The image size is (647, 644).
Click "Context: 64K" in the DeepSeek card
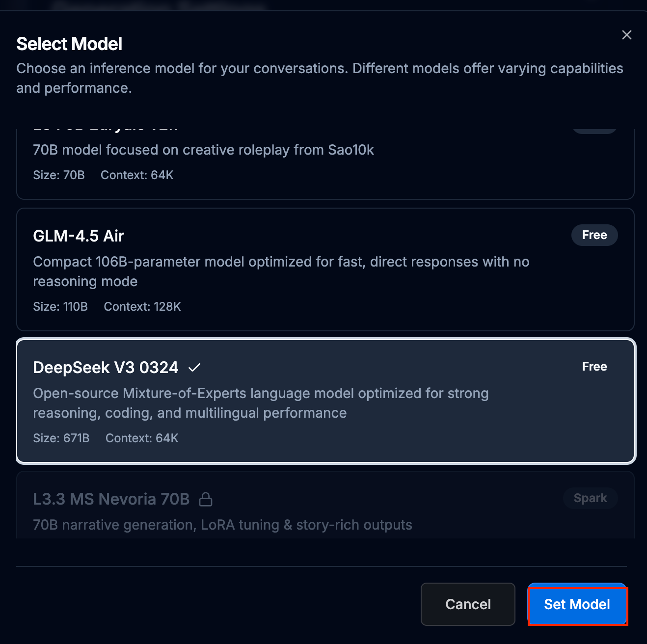(142, 438)
